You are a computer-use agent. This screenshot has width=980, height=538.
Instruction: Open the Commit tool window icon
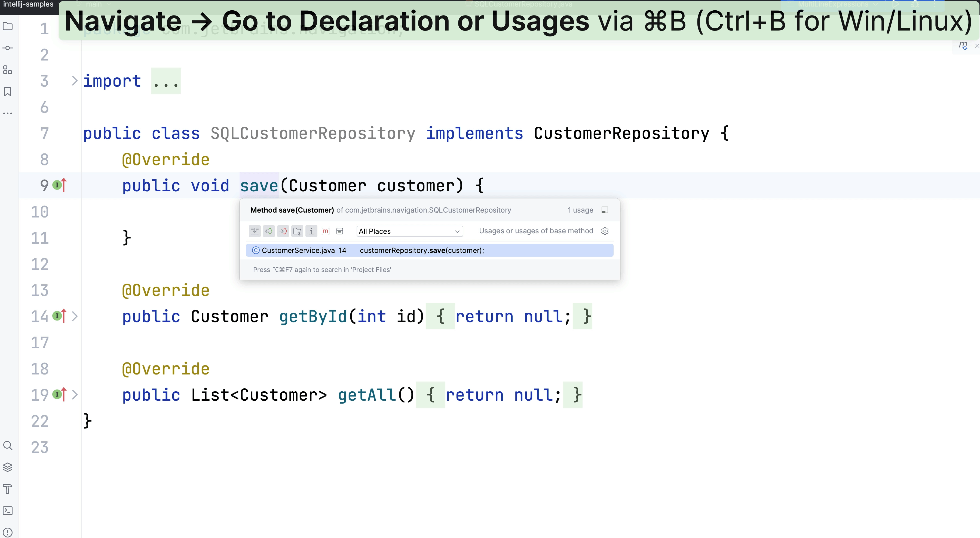click(8, 48)
